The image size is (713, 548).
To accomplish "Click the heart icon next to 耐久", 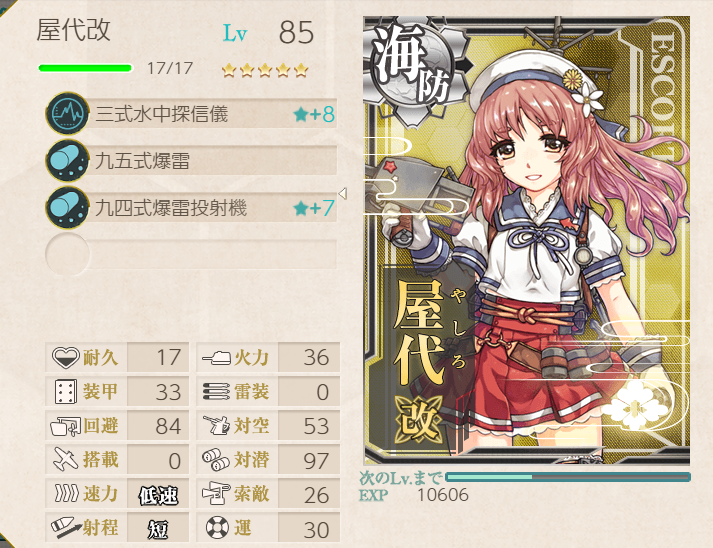I will pos(65,357).
